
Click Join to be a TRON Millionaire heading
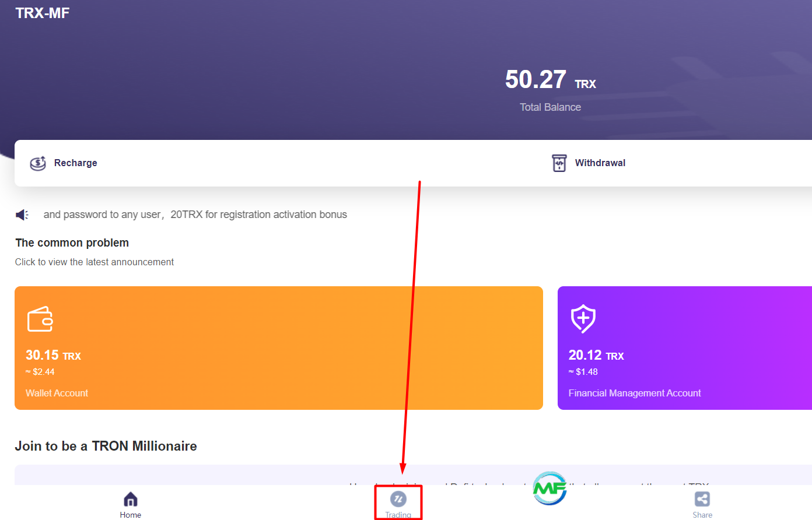click(106, 446)
